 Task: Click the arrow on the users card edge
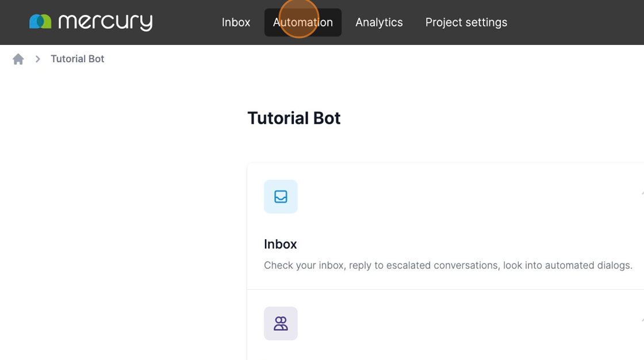click(642, 320)
